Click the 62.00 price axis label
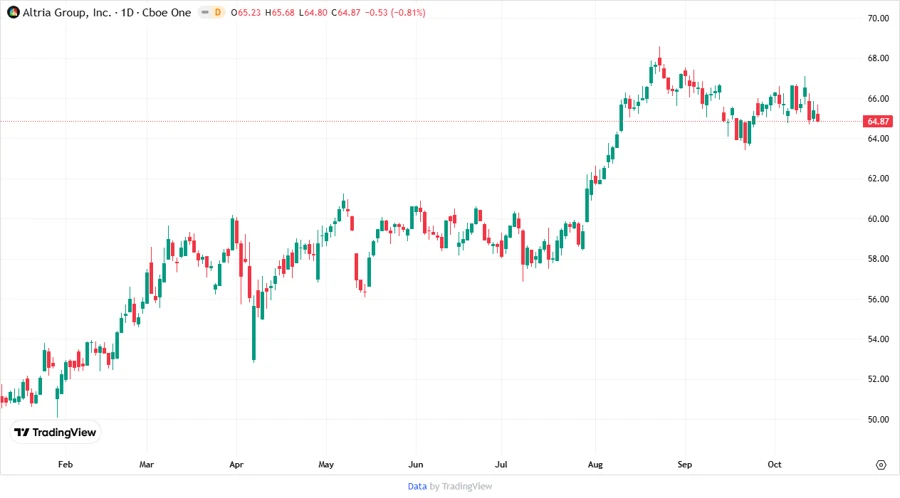The image size is (900, 498). 878,178
